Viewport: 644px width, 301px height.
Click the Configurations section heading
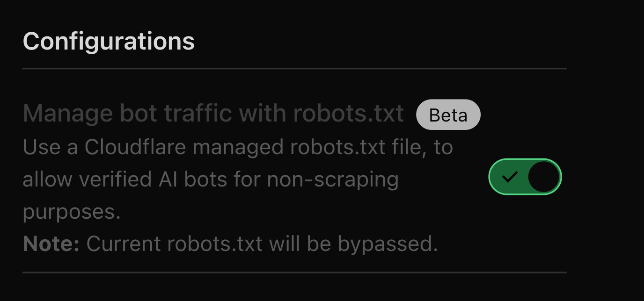click(109, 40)
